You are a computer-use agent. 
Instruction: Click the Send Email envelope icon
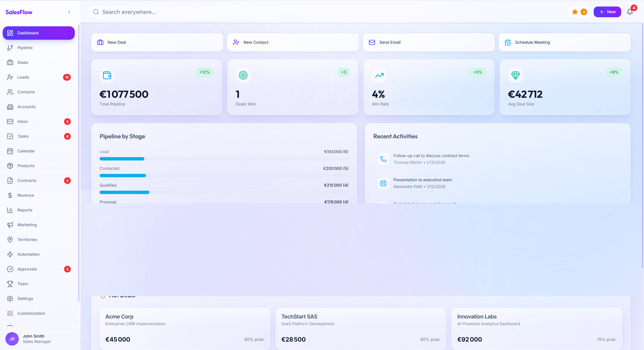(x=372, y=42)
